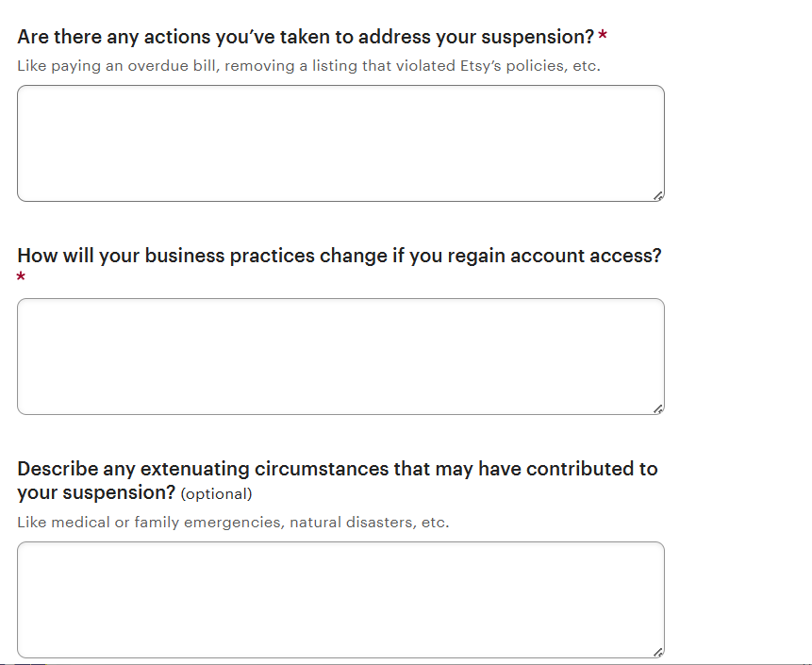Click the actions taken to address suspension text box

click(x=340, y=143)
